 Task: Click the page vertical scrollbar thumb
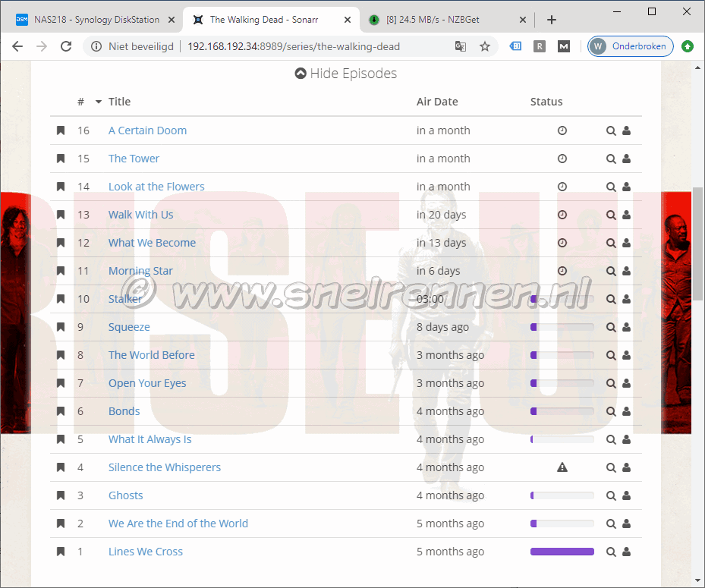click(x=698, y=244)
